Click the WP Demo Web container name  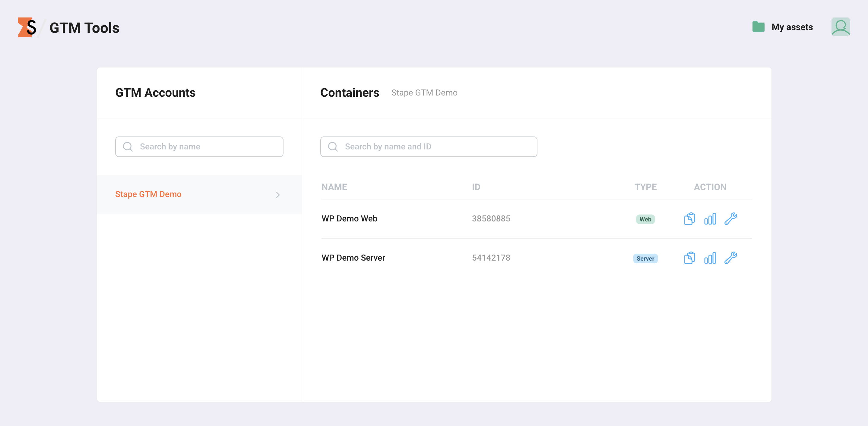[x=349, y=219]
